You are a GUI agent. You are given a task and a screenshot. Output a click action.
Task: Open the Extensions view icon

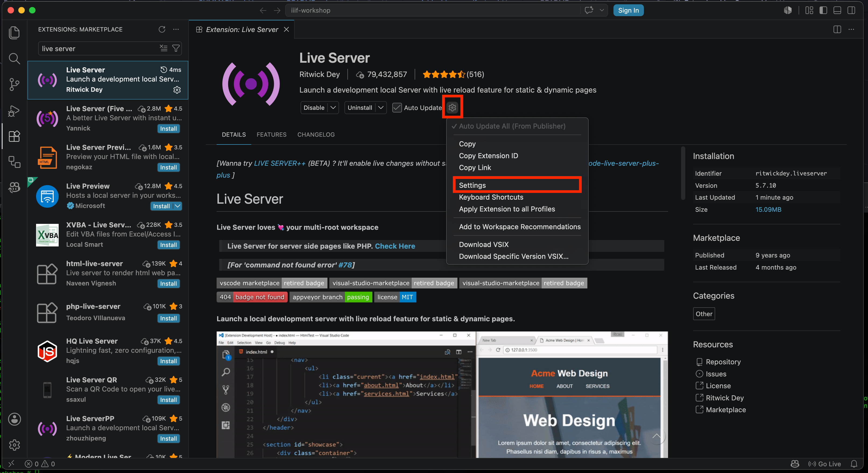pyautogui.click(x=14, y=136)
